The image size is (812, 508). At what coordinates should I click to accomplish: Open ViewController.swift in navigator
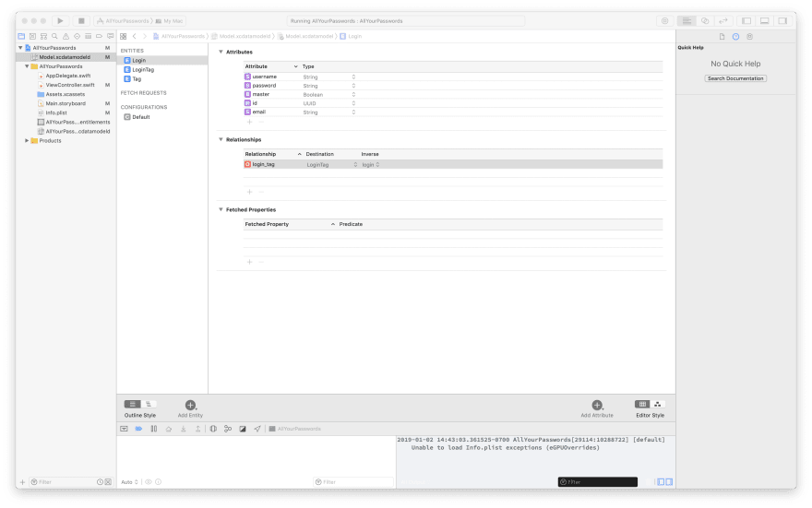click(x=70, y=85)
